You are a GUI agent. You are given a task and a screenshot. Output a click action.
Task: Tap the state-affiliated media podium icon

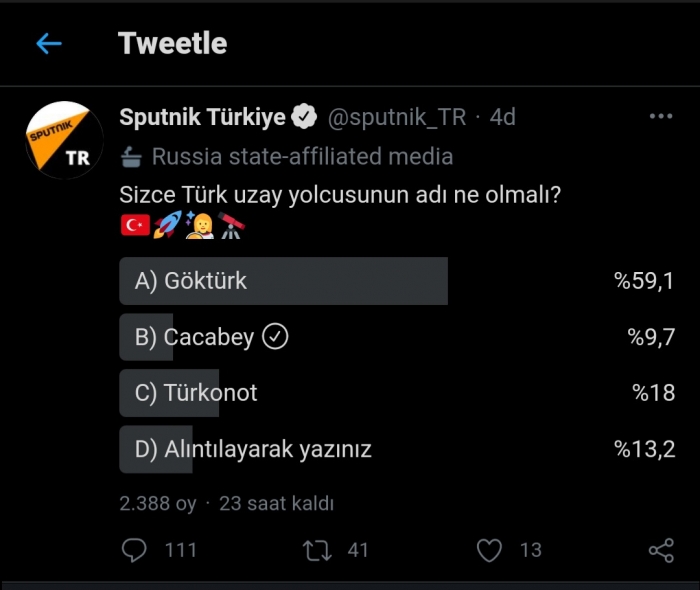click(132, 157)
